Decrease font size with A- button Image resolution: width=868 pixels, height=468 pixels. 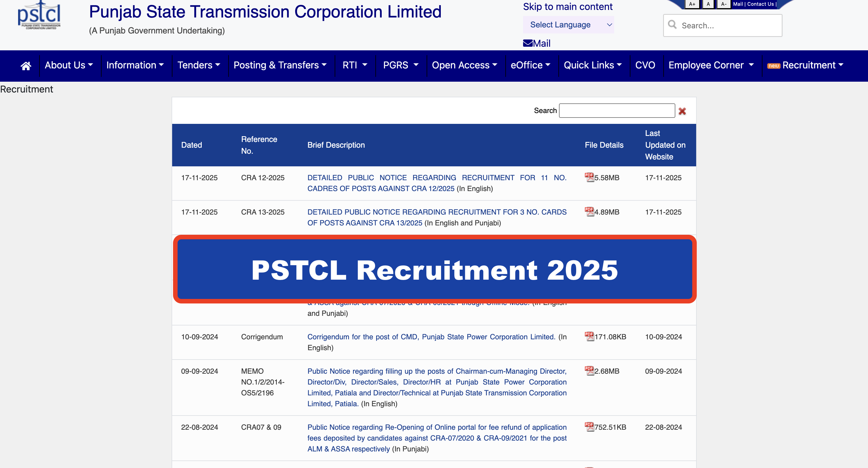724,4
